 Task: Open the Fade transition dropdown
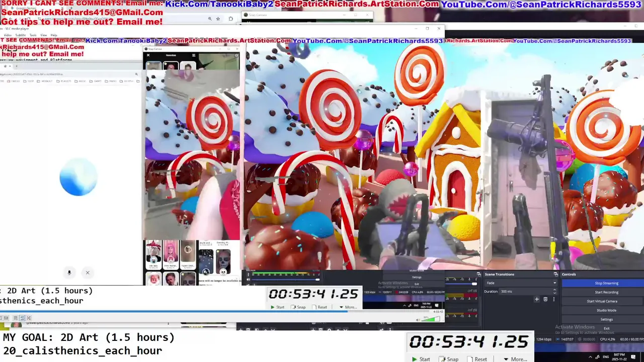pyautogui.click(x=520, y=283)
